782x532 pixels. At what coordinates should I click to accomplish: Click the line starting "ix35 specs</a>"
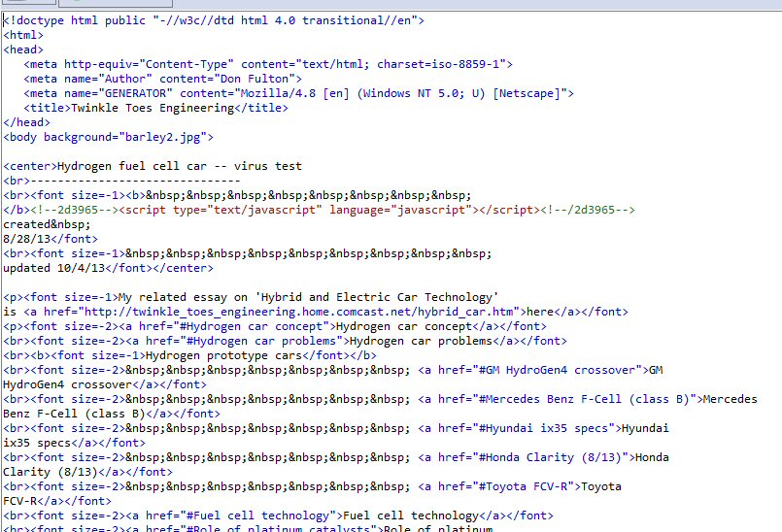point(74,443)
